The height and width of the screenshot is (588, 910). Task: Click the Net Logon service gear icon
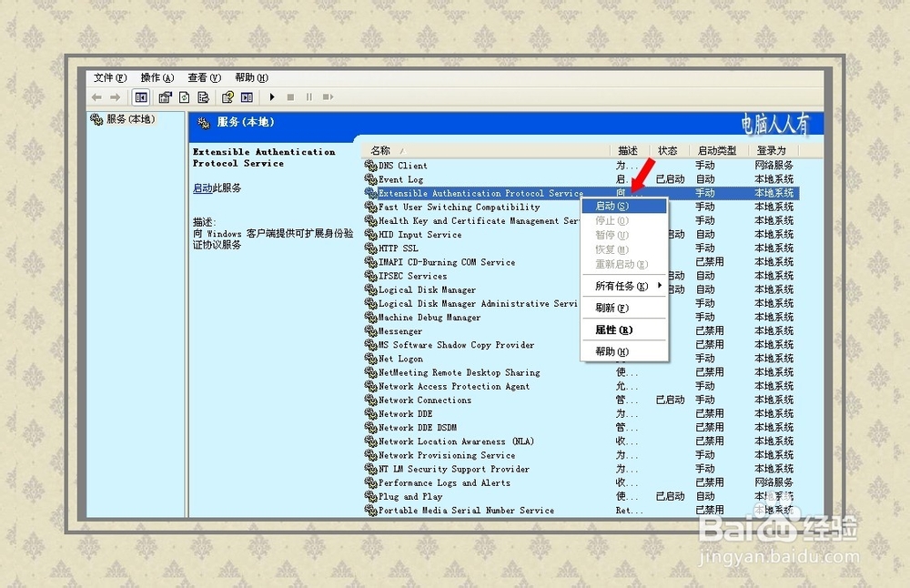coord(371,359)
